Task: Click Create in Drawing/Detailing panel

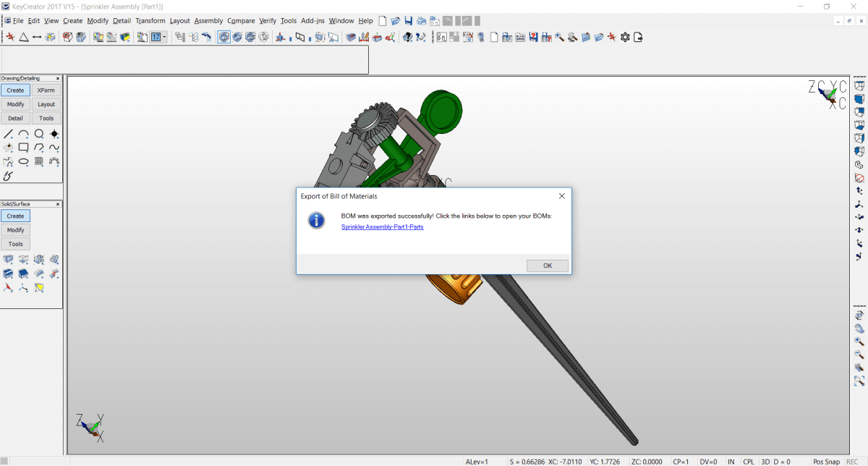Action: tap(15, 90)
